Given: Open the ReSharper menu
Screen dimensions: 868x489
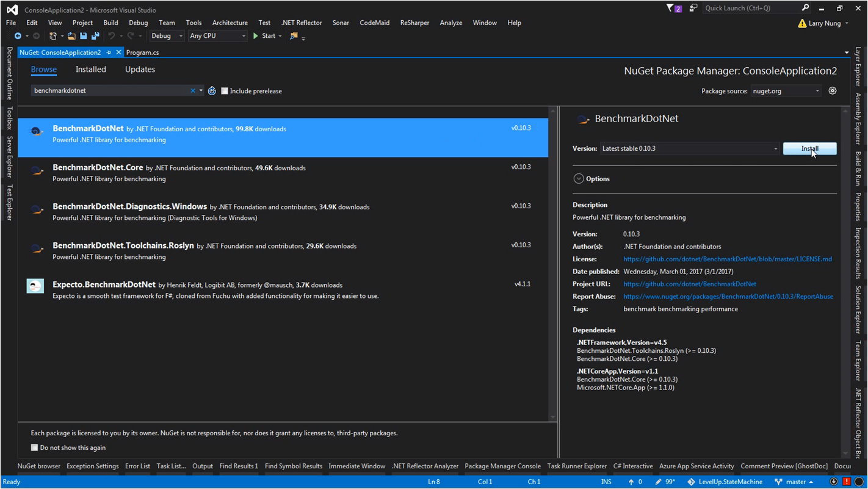Looking at the screenshot, I should [x=414, y=23].
